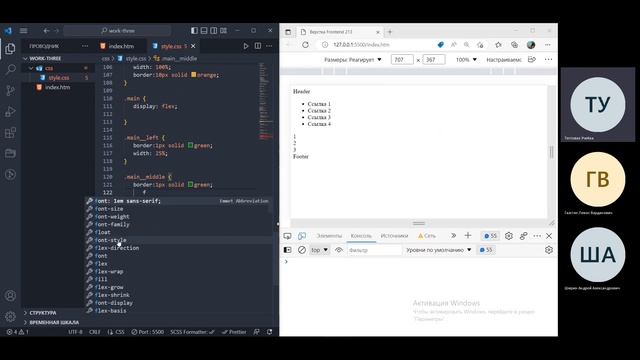Create live expression with eye icon
Image resolution: width=640 pixels, height=360 pixels.
[x=338, y=250]
